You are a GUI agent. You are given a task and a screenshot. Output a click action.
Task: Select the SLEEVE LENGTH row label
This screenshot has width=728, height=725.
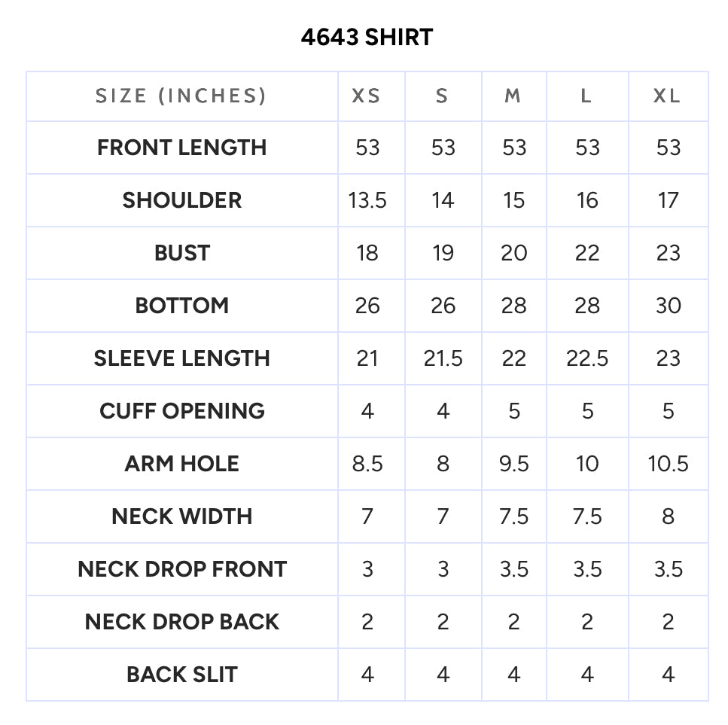182,358
